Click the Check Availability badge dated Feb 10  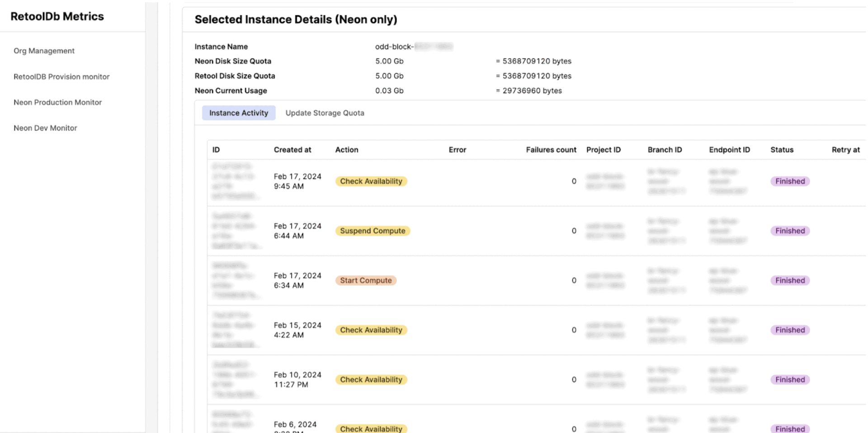tap(371, 379)
